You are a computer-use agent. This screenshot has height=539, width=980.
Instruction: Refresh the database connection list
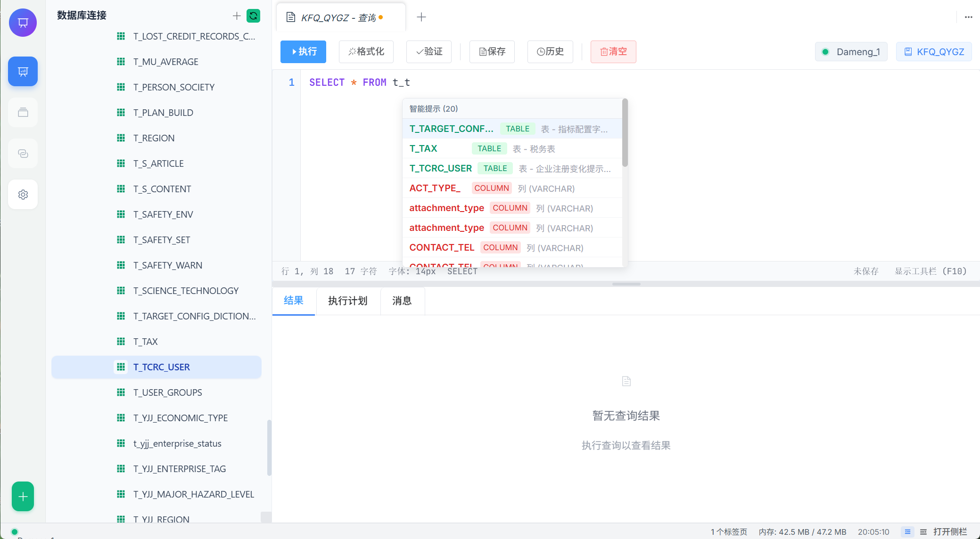(254, 16)
